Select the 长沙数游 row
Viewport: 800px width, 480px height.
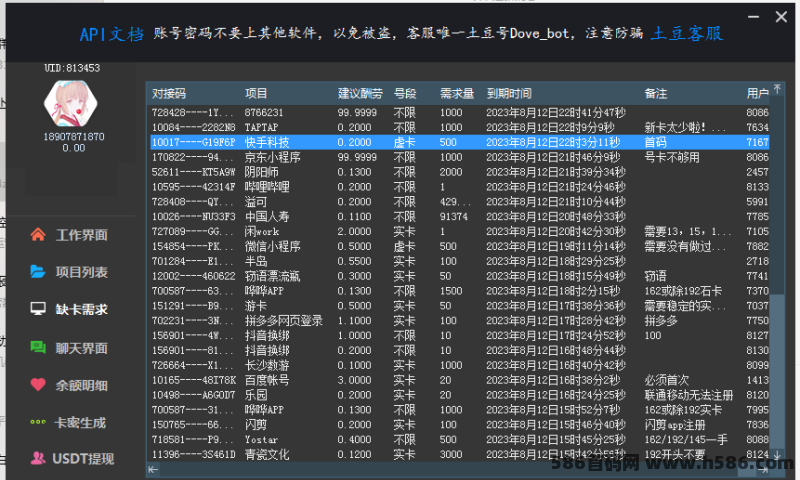(x=460, y=365)
